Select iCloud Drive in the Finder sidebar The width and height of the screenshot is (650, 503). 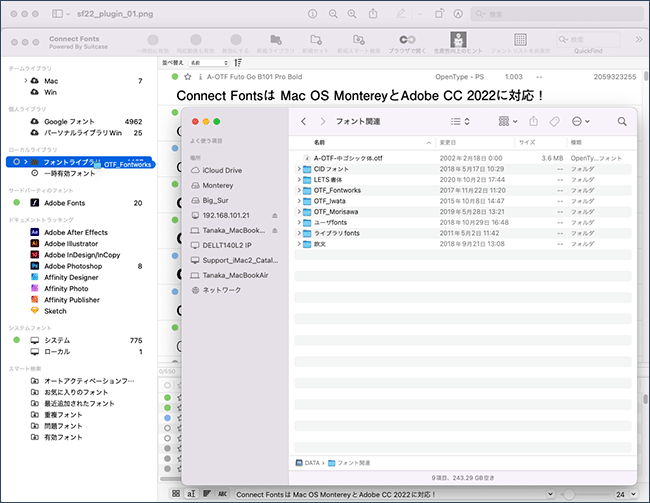click(222, 170)
